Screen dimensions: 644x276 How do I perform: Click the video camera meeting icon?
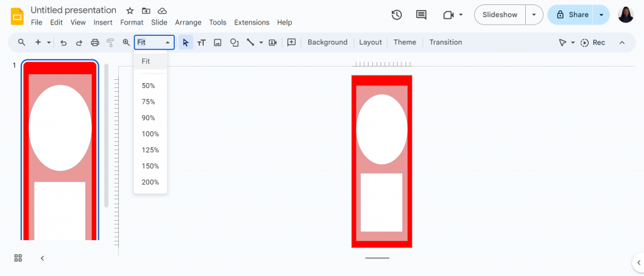[448, 15]
